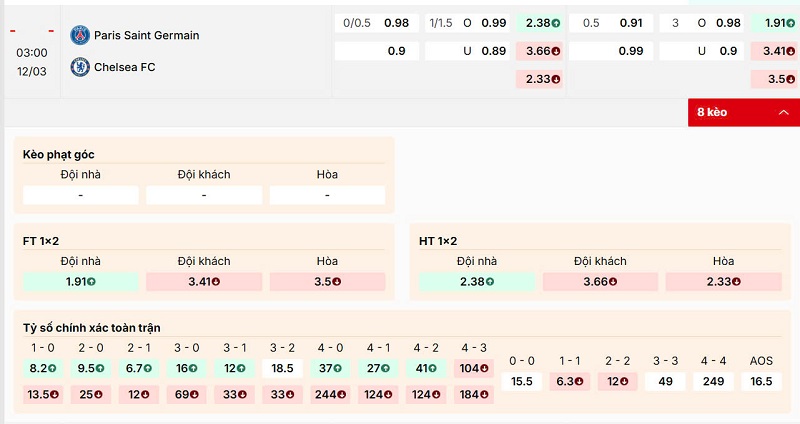Screen dimensions: 800x424
Task: Select HT 1×2 home odds 2.38 in panel
Action: (x=476, y=282)
